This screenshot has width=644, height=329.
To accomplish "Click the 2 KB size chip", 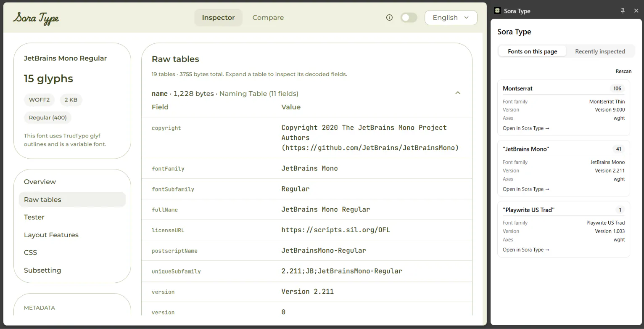I will pyautogui.click(x=71, y=100).
